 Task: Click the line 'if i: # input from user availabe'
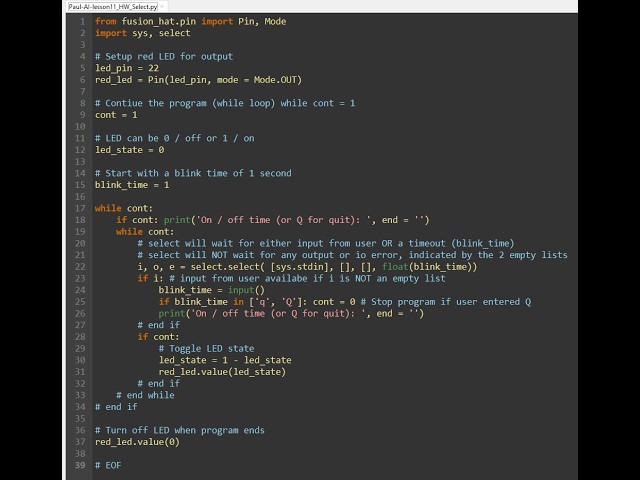click(x=291, y=278)
